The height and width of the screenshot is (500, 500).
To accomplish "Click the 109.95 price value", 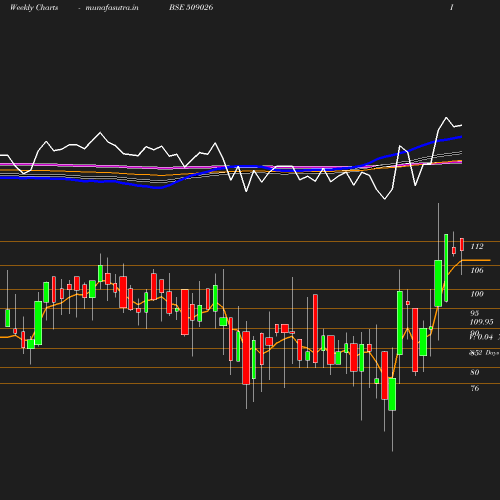I will [x=481, y=322].
